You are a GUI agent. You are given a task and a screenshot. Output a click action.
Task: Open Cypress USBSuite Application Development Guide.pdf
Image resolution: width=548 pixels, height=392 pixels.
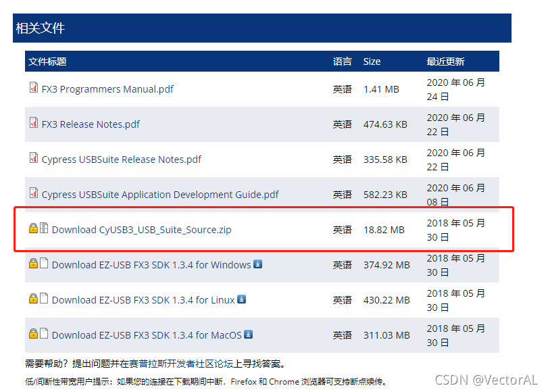pyautogui.click(x=160, y=195)
